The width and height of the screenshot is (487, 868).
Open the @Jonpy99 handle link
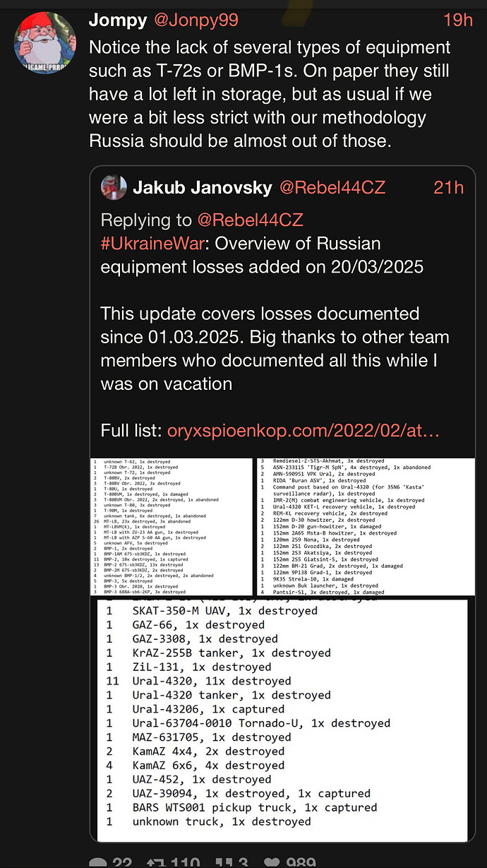click(196, 20)
